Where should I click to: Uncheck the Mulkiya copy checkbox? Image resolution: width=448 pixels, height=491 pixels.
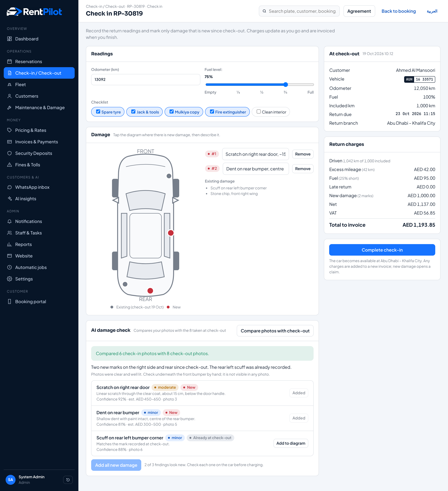172,111
